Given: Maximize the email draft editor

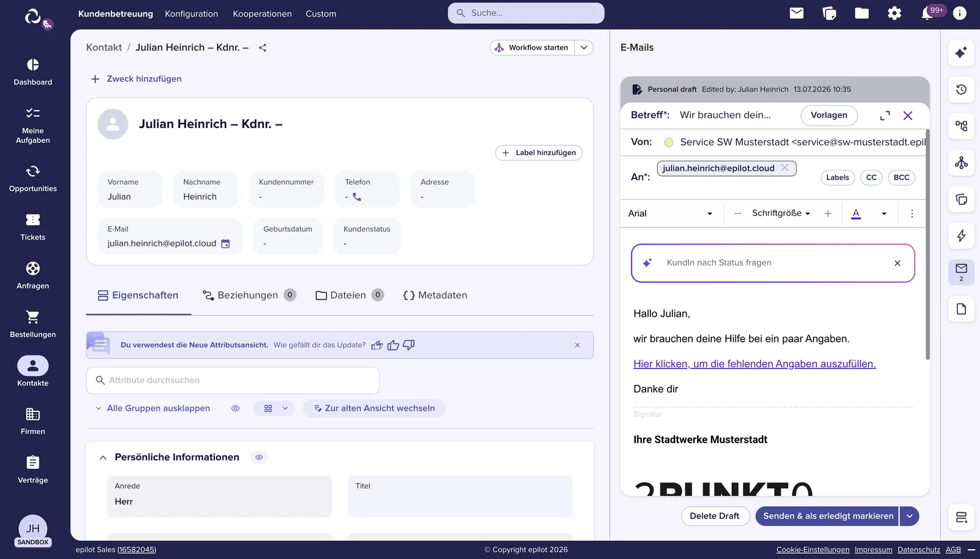Looking at the screenshot, I should (x=884, y=116).
